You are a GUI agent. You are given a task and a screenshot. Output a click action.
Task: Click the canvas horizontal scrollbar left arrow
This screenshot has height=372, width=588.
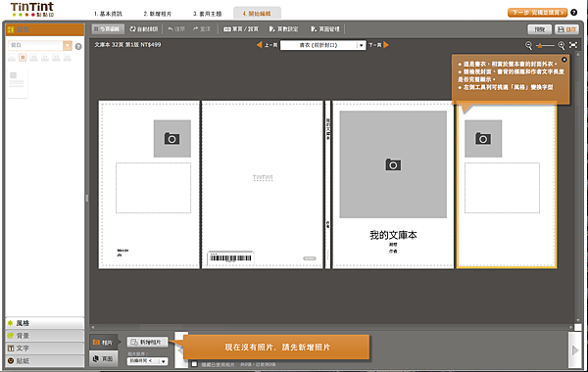pyautogui.click(x=93, y=327)
